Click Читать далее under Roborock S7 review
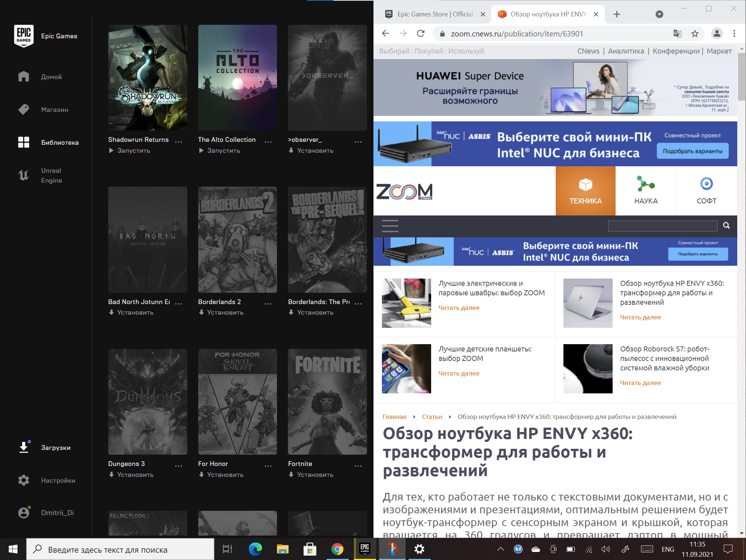Image resolution: width=746 pixels, height=560 pixels. pyautogui.click(x=640, y=383)
